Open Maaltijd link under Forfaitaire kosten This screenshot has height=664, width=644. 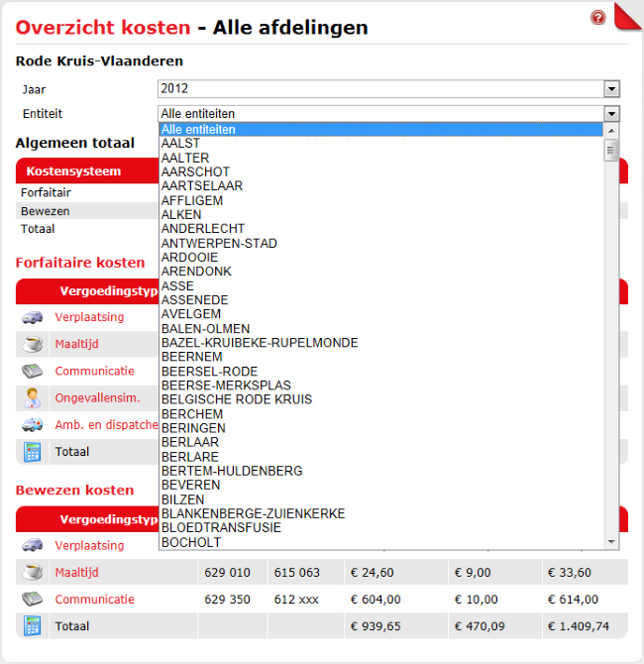76,344
